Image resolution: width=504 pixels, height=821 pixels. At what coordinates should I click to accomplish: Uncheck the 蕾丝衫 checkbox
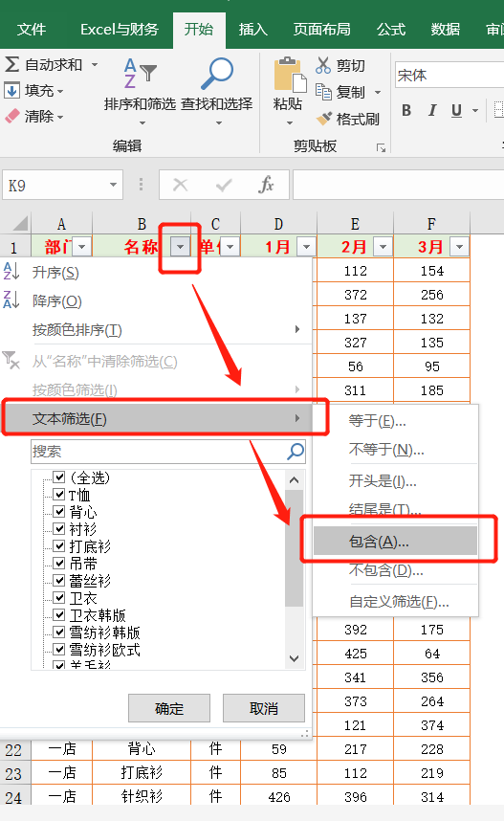pos(59,581)
